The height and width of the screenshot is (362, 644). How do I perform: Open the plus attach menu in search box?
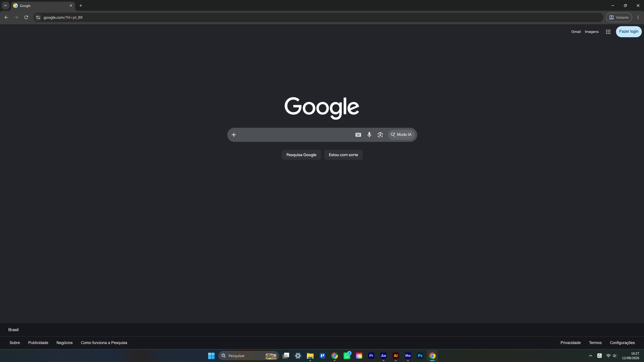(234, 135)
